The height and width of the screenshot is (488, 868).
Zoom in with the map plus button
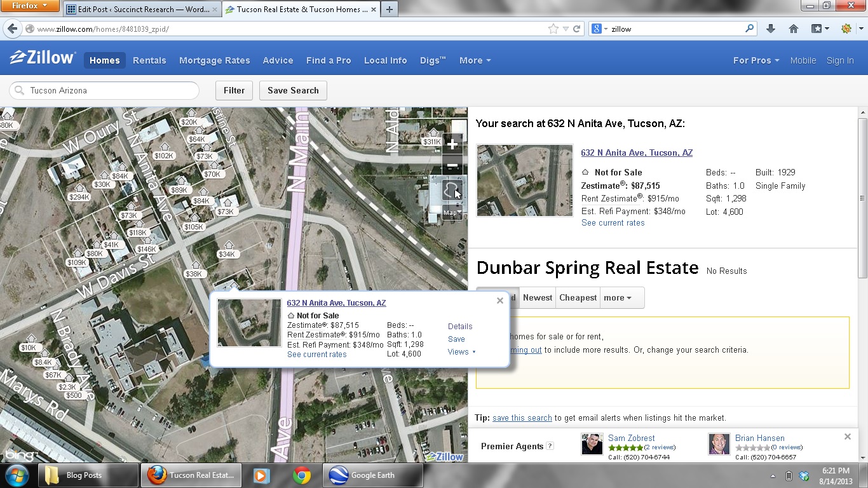click(x=452, y=144)
